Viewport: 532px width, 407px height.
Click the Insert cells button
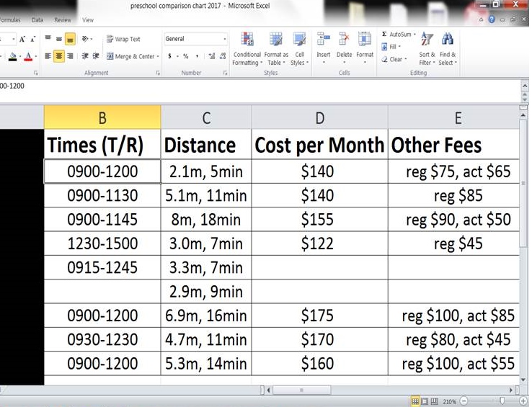(x=324, y=48)
